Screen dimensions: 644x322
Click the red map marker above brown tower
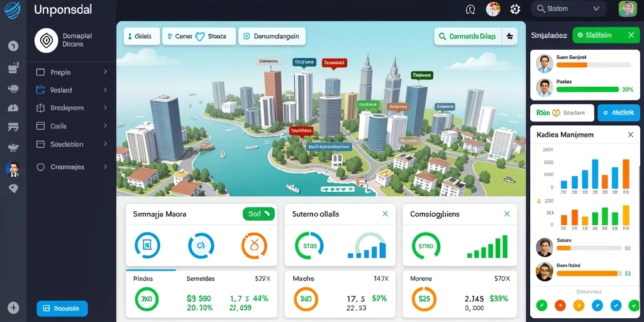335,64
